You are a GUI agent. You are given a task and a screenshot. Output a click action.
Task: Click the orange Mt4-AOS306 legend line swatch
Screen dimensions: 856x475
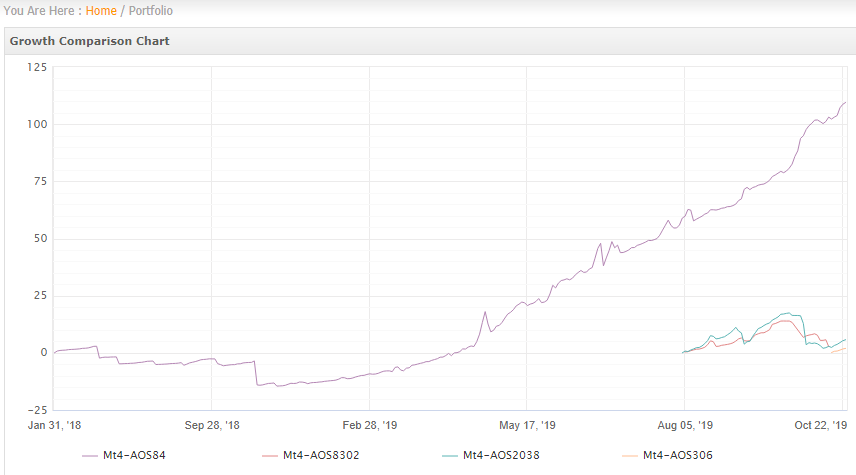coord(630,456)
